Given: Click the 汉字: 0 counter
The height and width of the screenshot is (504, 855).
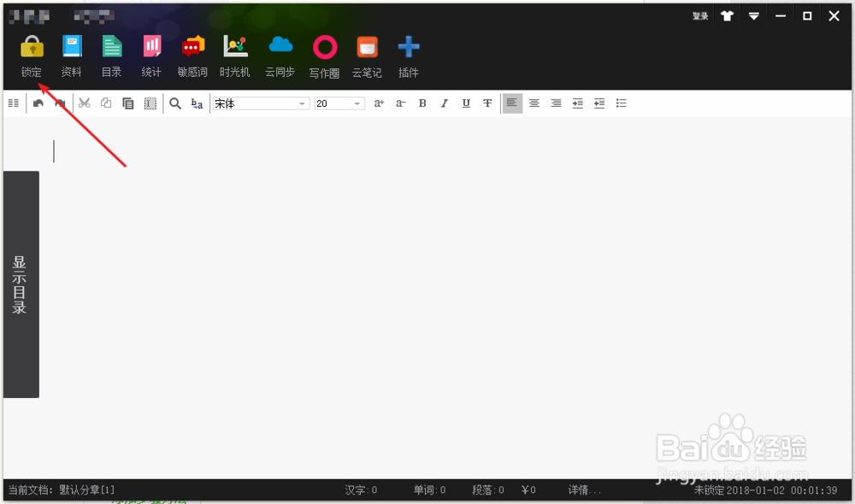Looking at the screenshot, I should 361,489.
